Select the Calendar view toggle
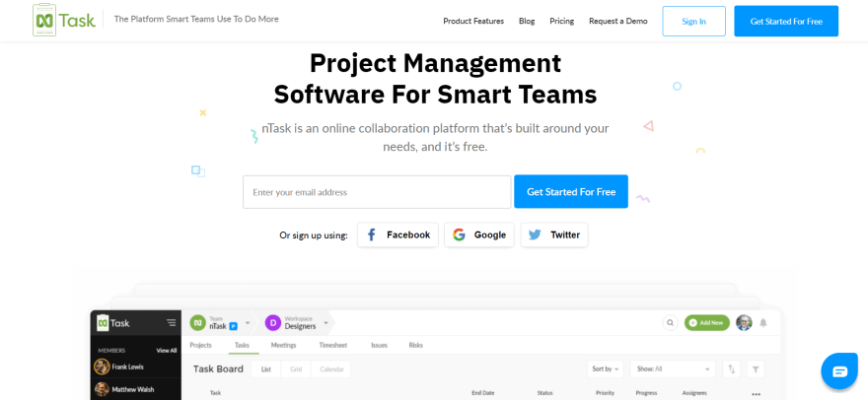The width and height of the screenshot is (868, 400). 331,369
